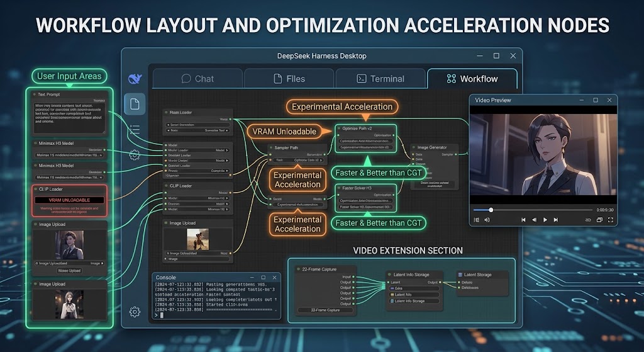Click the cog icon beneath the list icon
The height and width of the screenshot is (352, 644).
[135, 155]
